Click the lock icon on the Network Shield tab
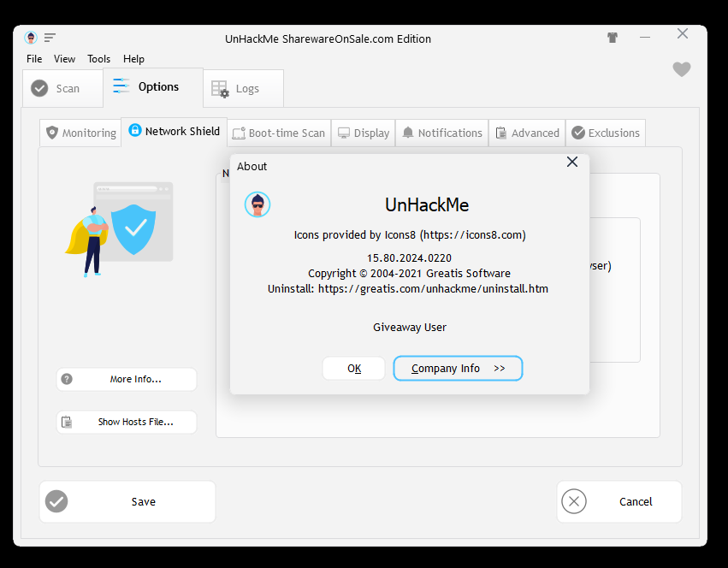728x568 pixels. [x=134, y=130]
